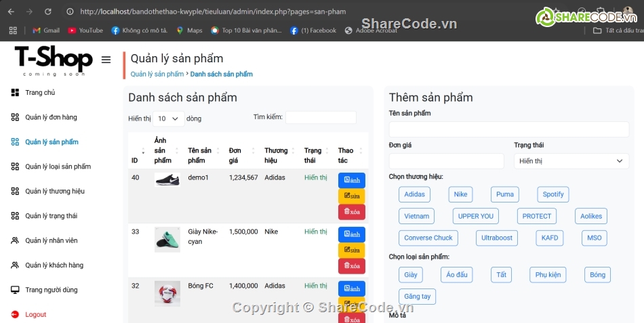Screen dimensions: 644x323
Task: Sort by Tên sản phẩm column
Action: [x=205, y=150]
